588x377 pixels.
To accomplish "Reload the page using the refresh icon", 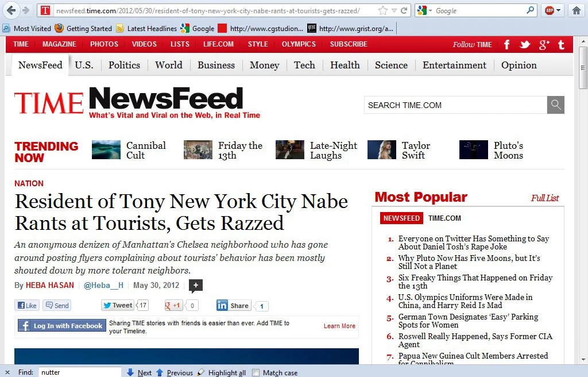I will coord(404,10).
